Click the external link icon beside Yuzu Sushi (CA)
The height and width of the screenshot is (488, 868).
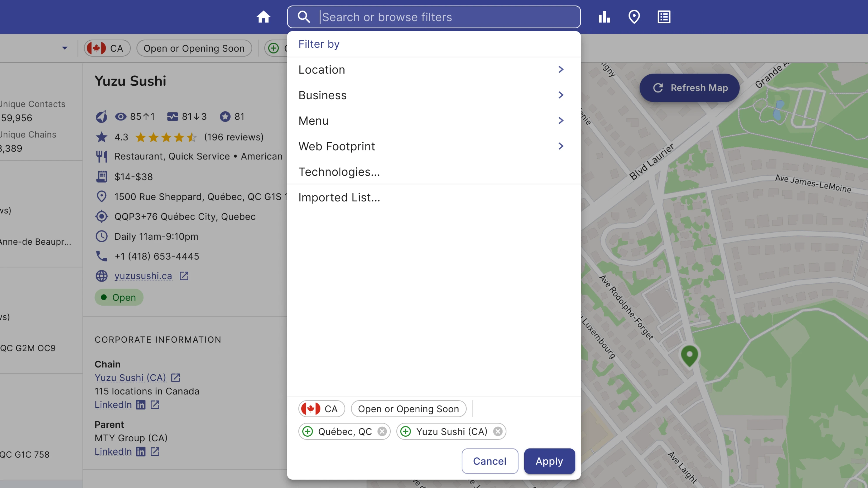(x=176, y=378)
